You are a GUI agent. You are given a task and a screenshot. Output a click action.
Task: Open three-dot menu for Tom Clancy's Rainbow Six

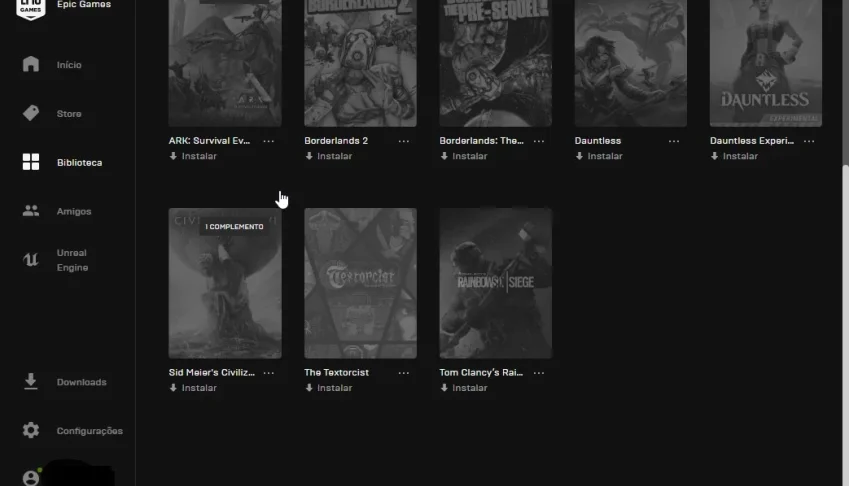tap(539, 372)
